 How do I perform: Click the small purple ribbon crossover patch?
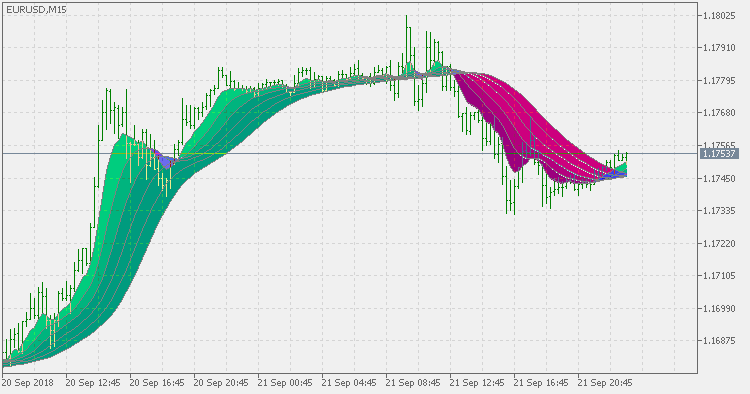(165, 160)
